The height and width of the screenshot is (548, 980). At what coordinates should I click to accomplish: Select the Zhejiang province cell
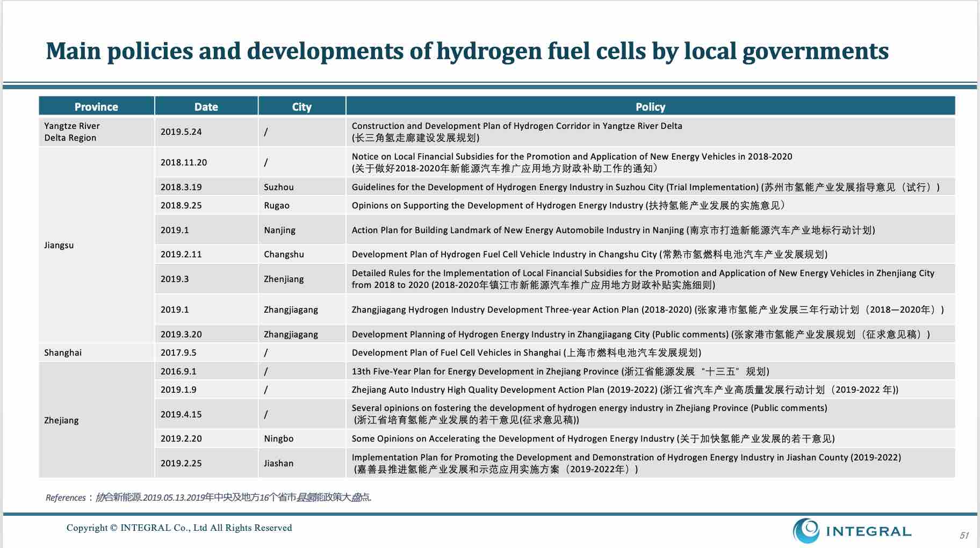pyautogui.click(x=96, y=420)
